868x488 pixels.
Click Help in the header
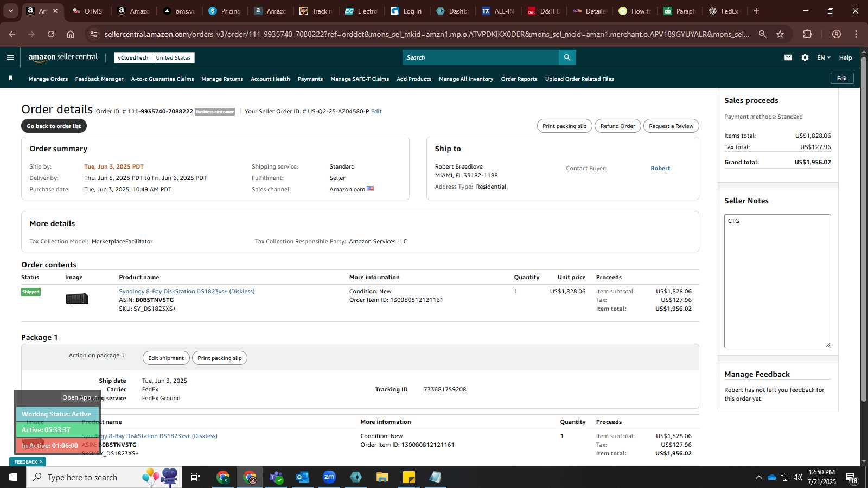[x=845, y=57]
